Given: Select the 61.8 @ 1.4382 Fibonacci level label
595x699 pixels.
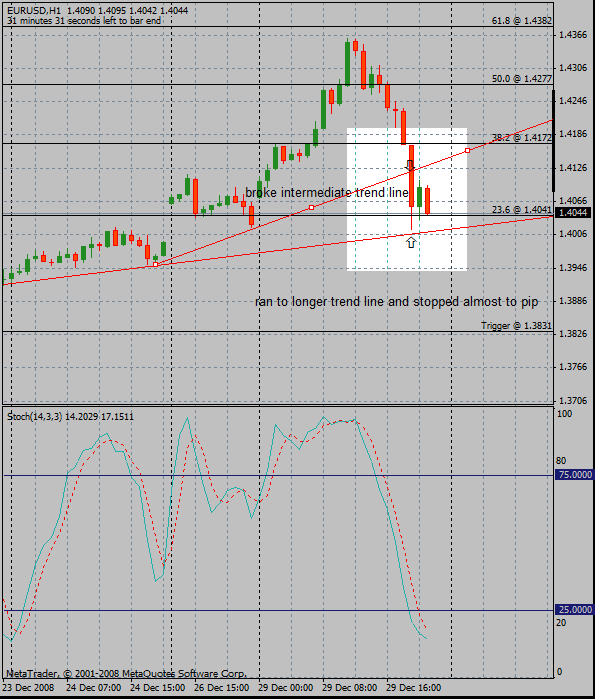Looking at the screenshot, I should click(x=522, y=21).
